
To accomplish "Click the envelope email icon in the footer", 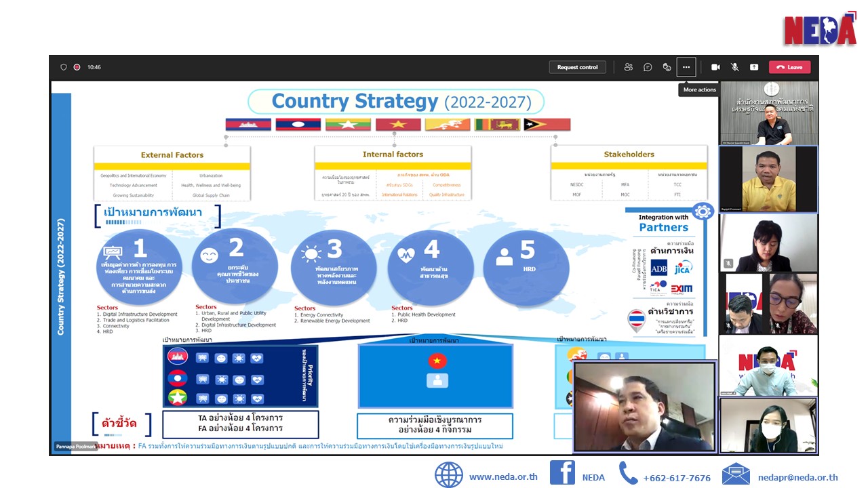I will coord(736,474).
